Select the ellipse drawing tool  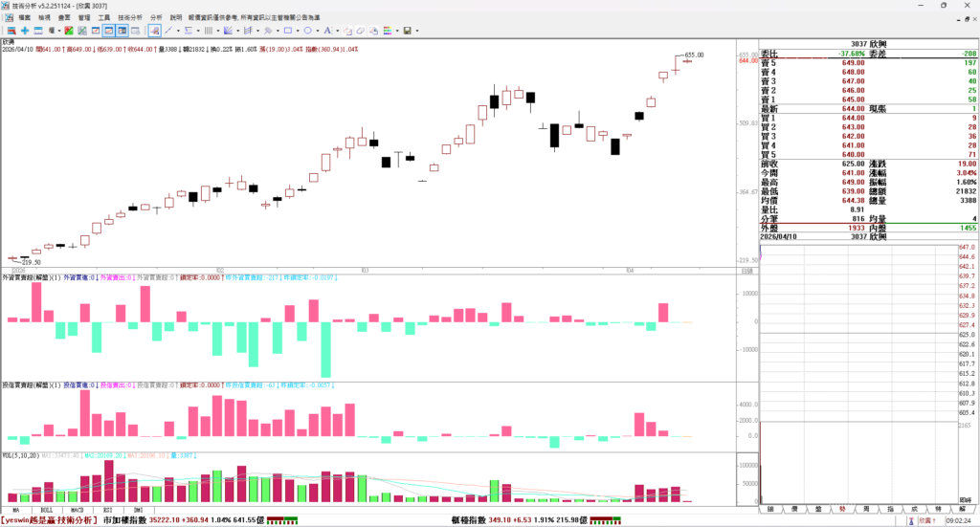pyautogui.click(x=307, y=31)
